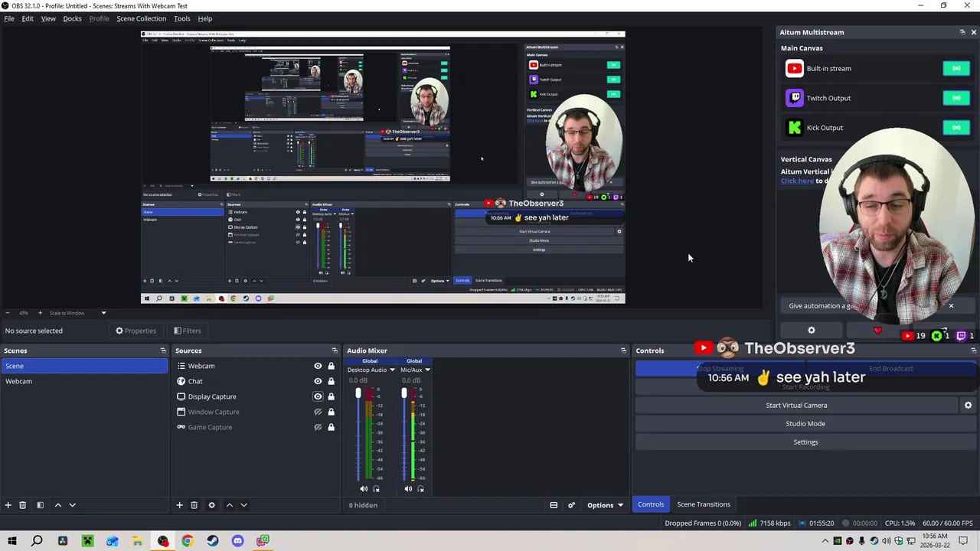Open the Docks menu
Screen dimensions: 980x551
(72, 18)
